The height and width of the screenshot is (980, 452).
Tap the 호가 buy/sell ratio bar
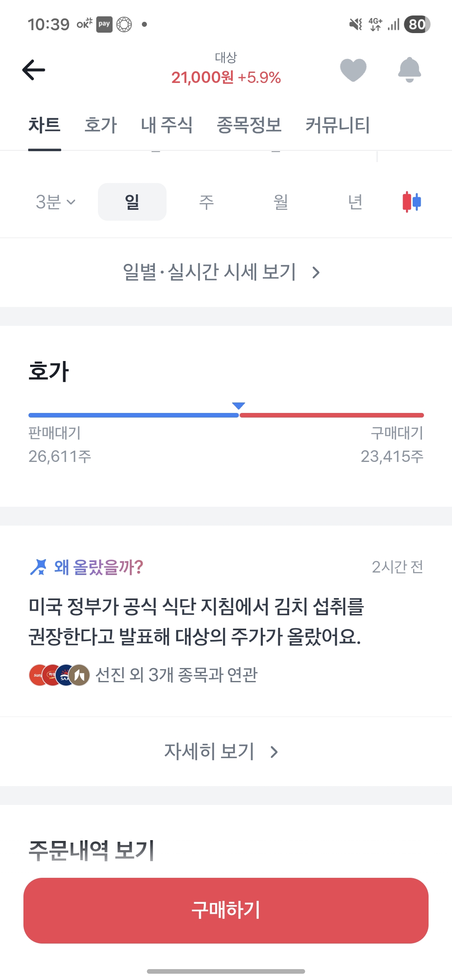226,415
